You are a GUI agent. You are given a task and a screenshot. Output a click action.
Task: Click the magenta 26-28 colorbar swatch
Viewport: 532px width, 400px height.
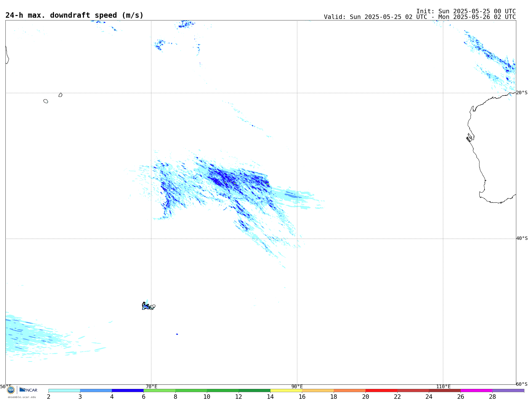[476, 390]
